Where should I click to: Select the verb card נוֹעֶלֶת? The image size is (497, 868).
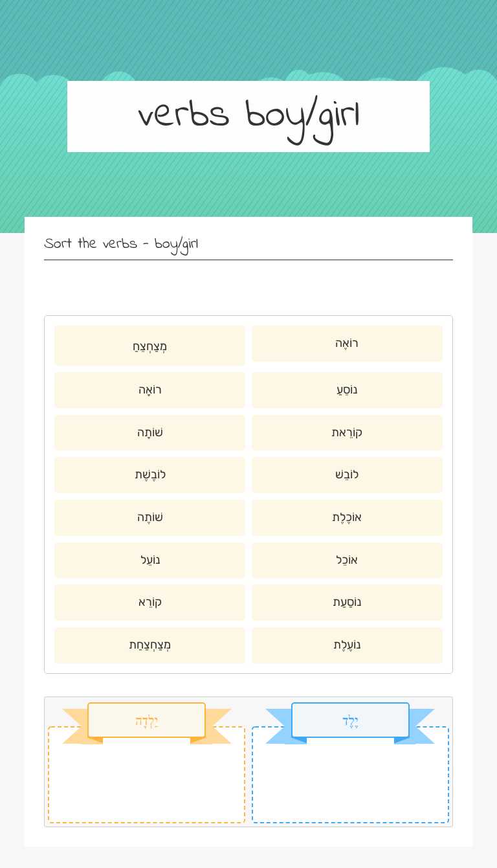348,645
